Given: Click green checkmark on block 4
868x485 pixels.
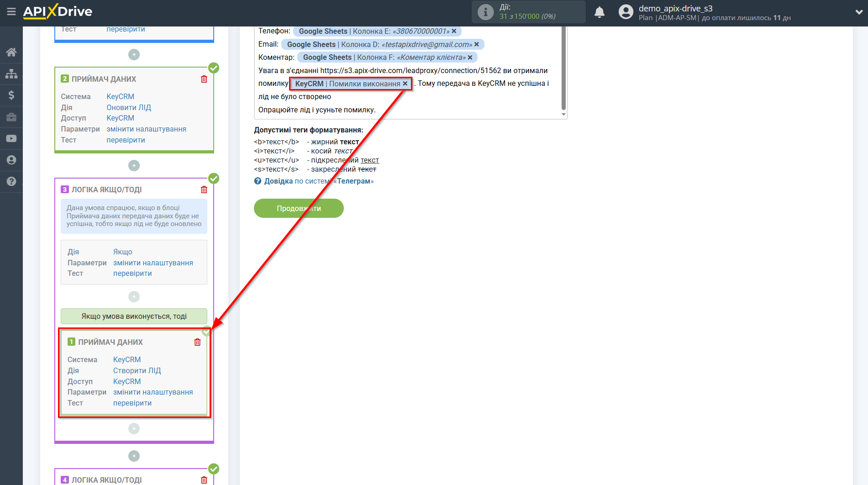Looking at the screenshot, I should click(x=214, y=469).
